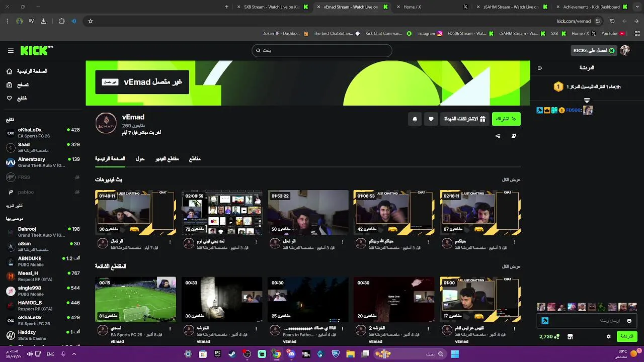Open browser three-dot menu
644x362 pixels.
pos(7,21)
